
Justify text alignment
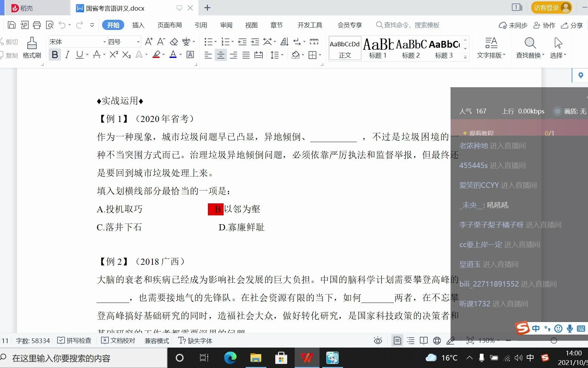coord(246,55)
